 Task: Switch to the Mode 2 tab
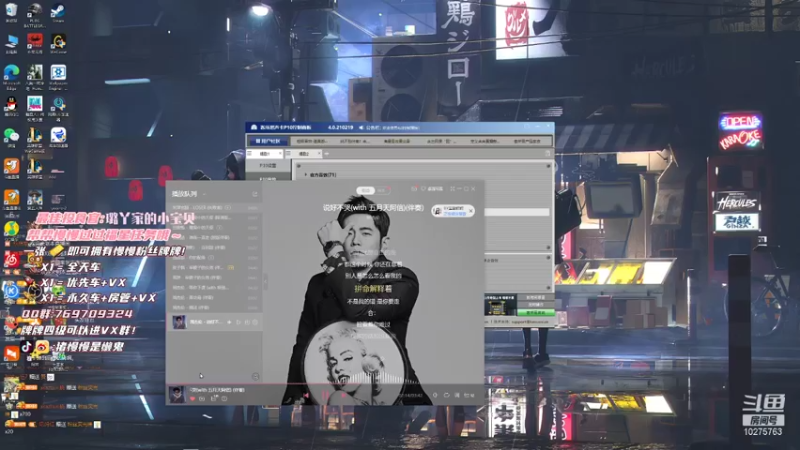pos(304,154)
